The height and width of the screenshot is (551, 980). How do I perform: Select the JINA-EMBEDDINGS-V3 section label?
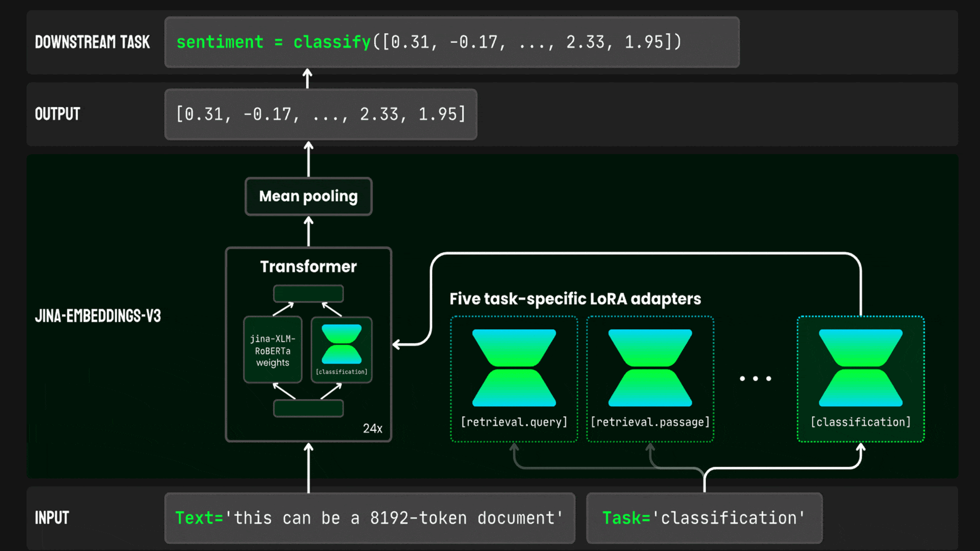point(99,316)
